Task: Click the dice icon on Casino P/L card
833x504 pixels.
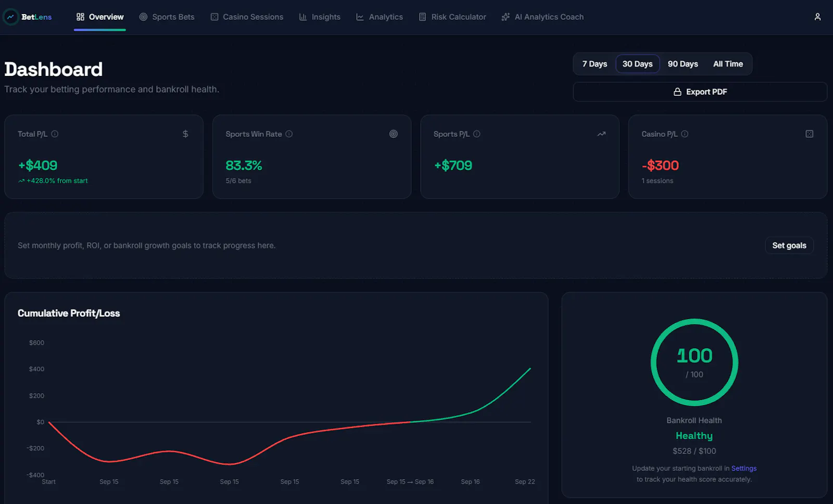Action: [810, 134]
